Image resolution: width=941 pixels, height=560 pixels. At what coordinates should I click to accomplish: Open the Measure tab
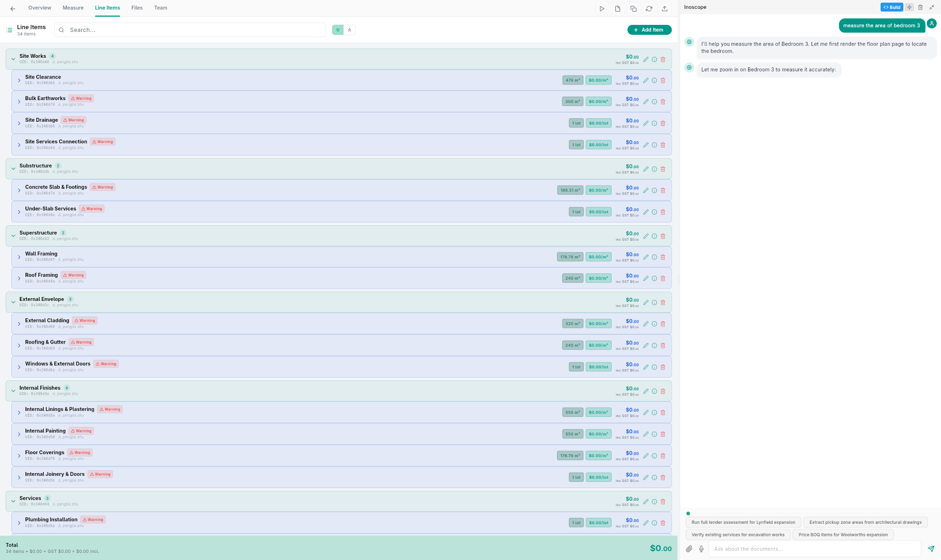coord(73,8)
